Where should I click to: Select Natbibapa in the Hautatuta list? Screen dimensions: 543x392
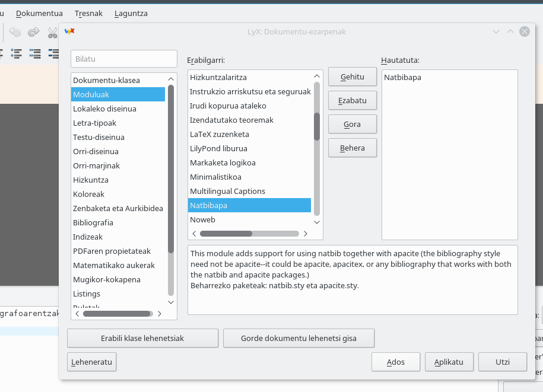point(449,77)
